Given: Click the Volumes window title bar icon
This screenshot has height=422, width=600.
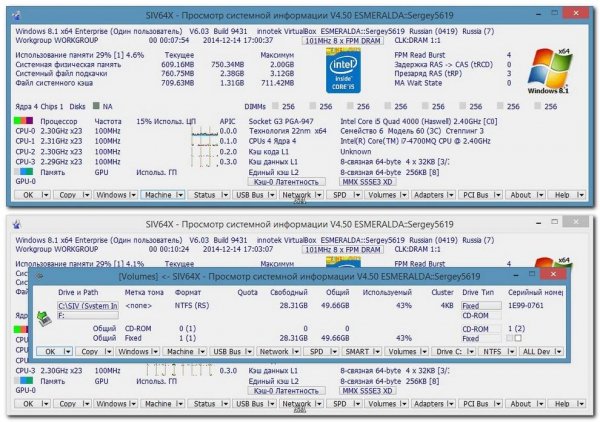Looking at the screenshot, I should point(39,276).
